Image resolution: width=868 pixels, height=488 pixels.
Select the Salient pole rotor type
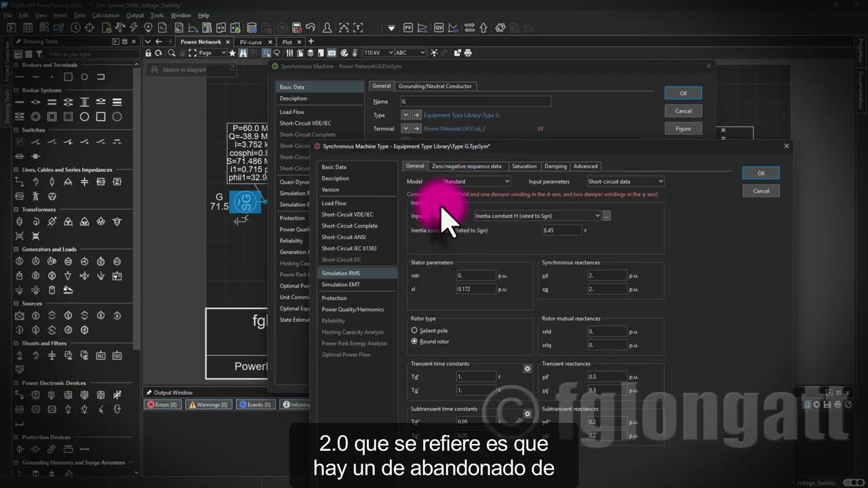click(x=429, y=331)
